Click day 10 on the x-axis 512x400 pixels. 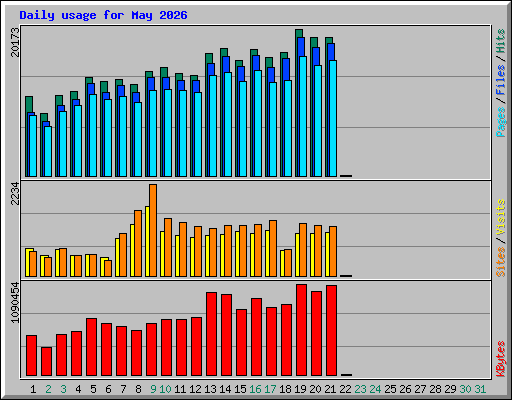(165, 389)
